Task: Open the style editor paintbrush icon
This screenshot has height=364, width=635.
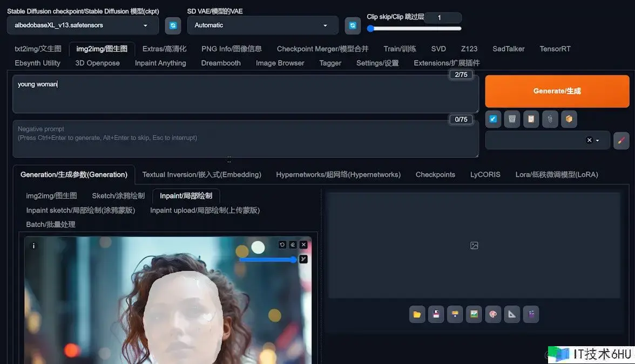Action: coord(621,140)
